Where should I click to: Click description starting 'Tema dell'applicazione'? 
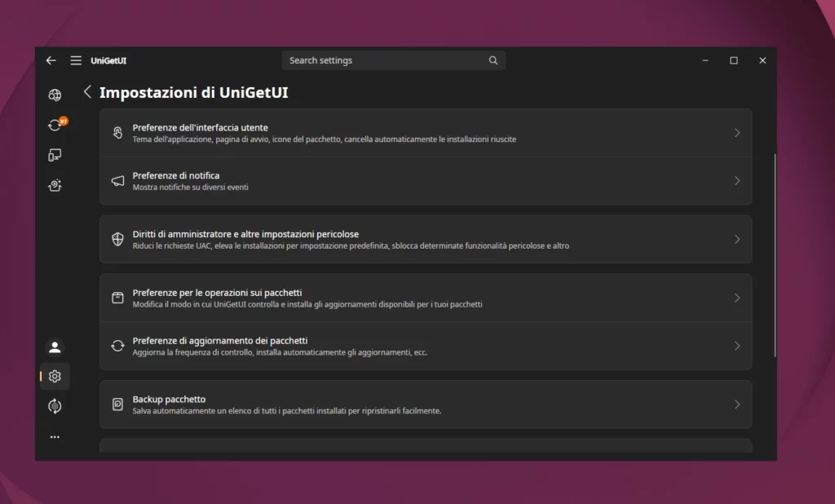[325, 139]
